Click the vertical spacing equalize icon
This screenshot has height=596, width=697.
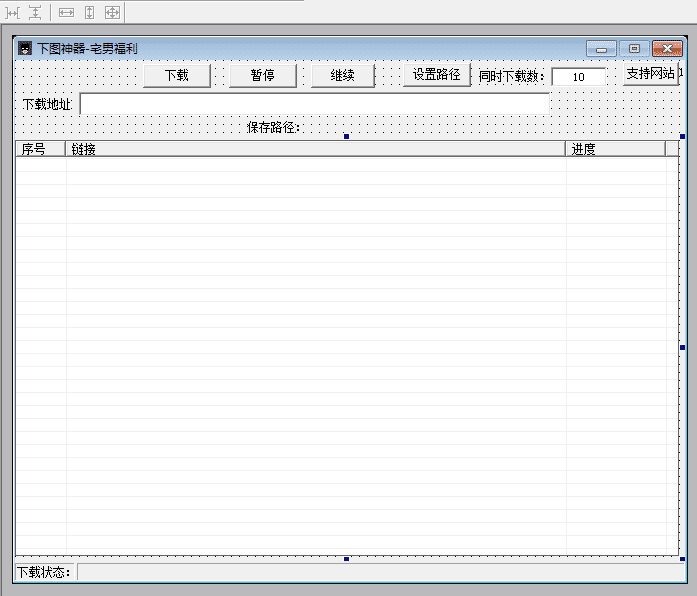[35, 12]
